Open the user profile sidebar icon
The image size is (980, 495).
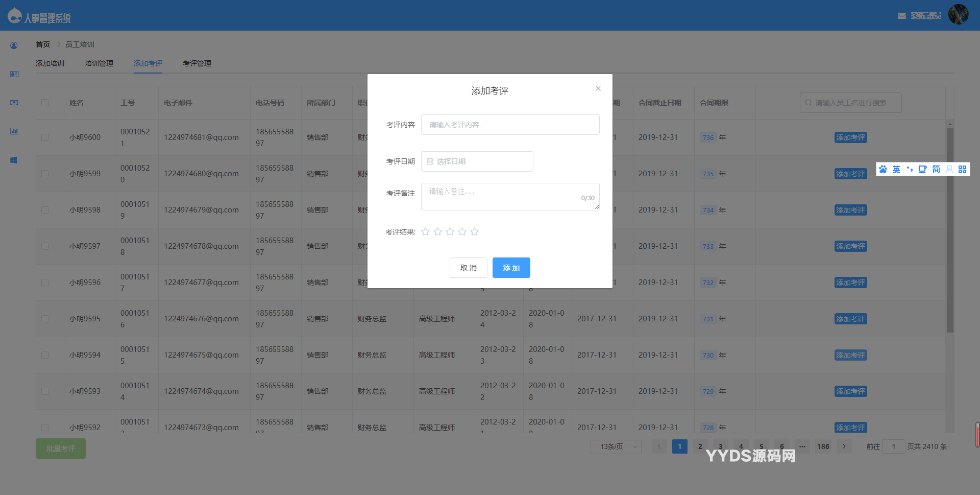coord(14,45)
